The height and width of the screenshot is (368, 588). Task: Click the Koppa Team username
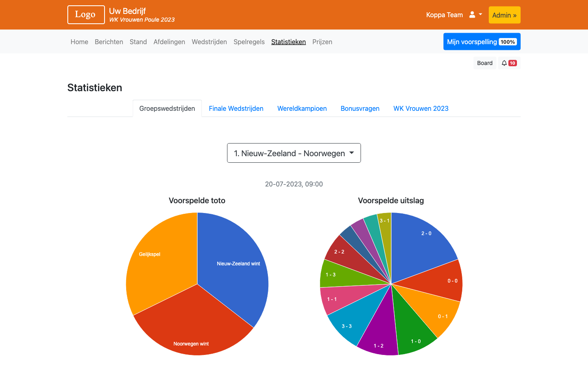[445, 15]
